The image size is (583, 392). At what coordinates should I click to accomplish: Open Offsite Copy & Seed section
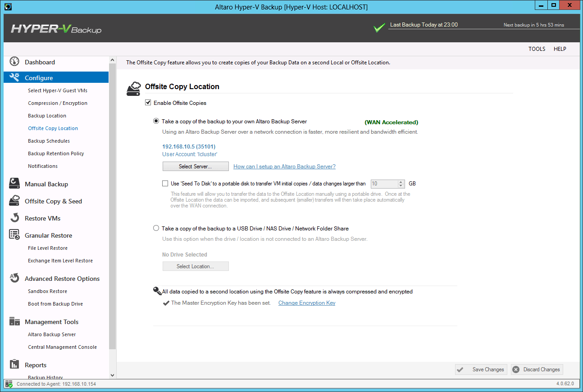click(53, 201)
